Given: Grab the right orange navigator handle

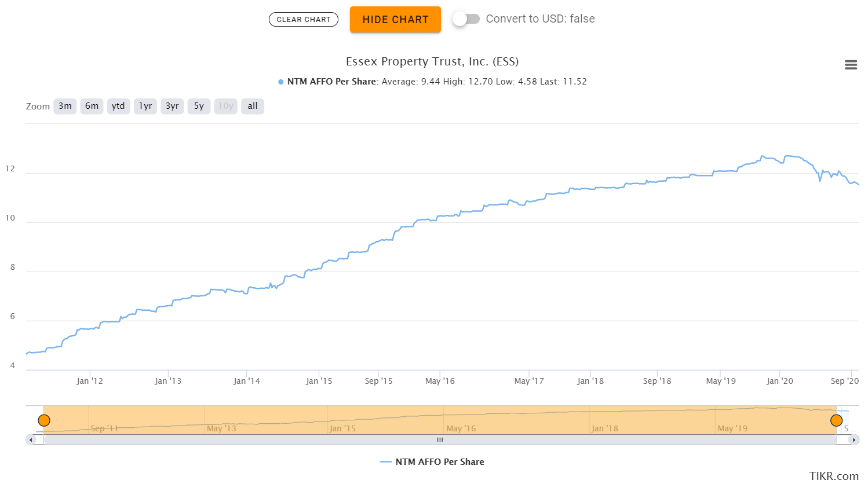Looking at the screenshot, I should [836, 420].
